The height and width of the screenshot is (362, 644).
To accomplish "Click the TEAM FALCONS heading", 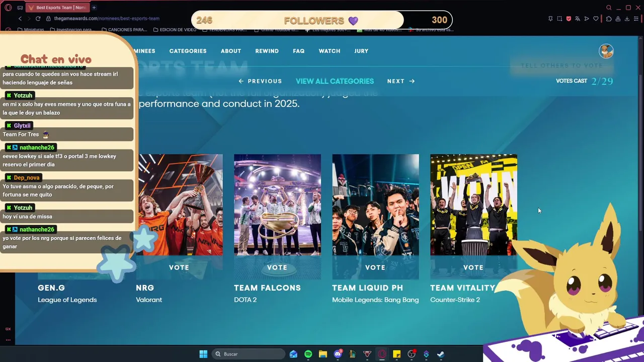I will click(267, 288).
